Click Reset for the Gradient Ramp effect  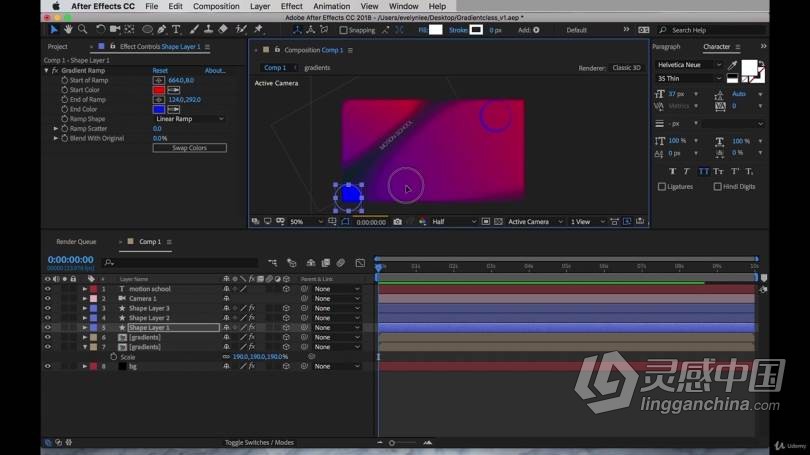point(160,71)
